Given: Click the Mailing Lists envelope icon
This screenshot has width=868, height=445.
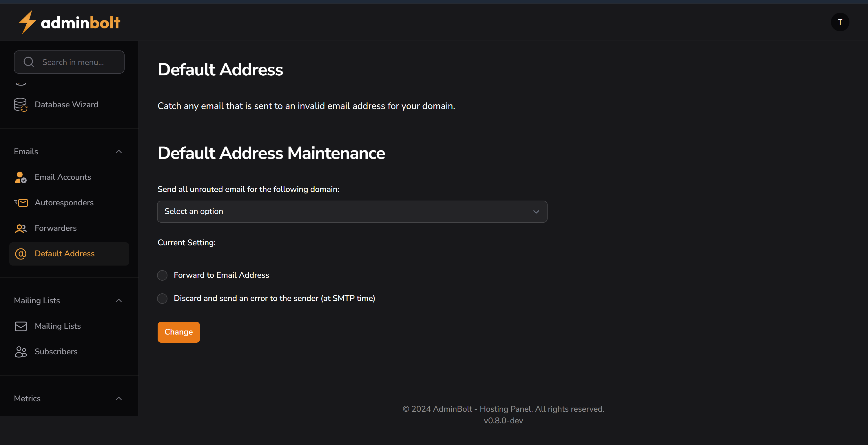Looking at the screenshot, I should (21, 326).
